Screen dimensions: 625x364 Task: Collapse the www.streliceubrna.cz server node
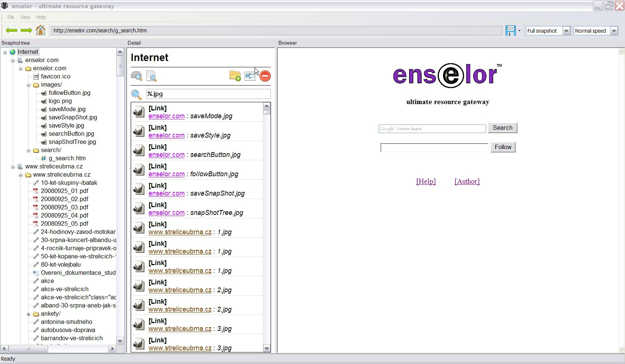(x=13, y=167)
